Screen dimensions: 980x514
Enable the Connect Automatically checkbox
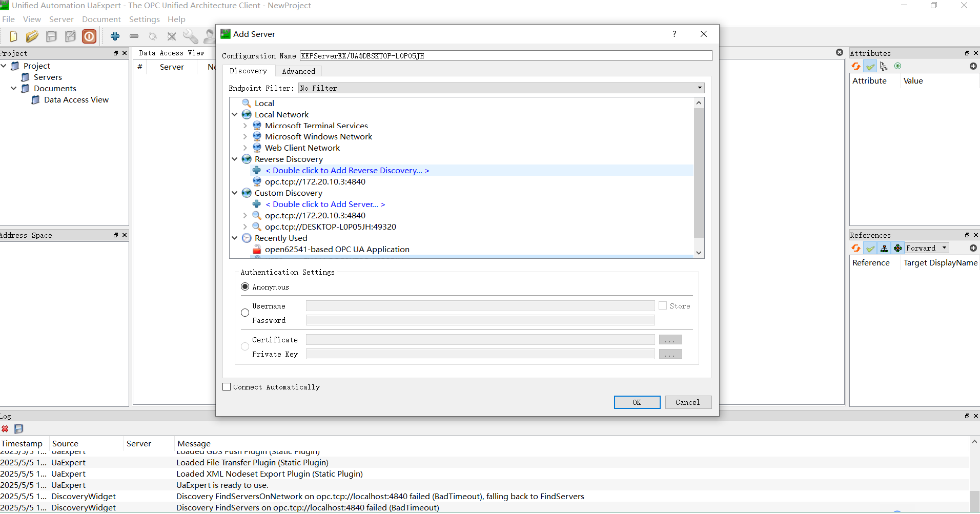tap(227, 387)
